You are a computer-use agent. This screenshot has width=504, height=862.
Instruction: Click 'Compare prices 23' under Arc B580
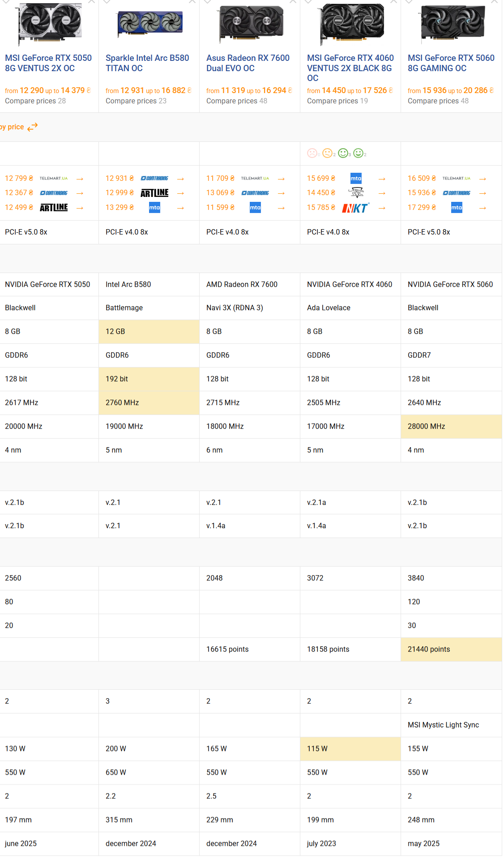(136, 101)
